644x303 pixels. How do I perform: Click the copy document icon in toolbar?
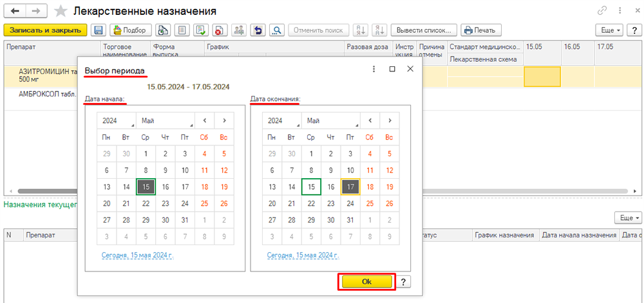tap(163, 30)
